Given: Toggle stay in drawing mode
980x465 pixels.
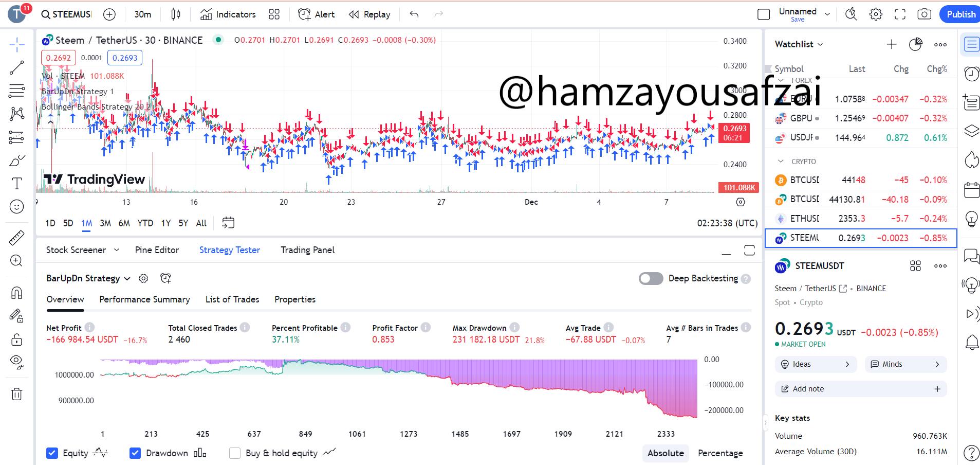Looking at the screenshot, I should (x=17, y=316).
